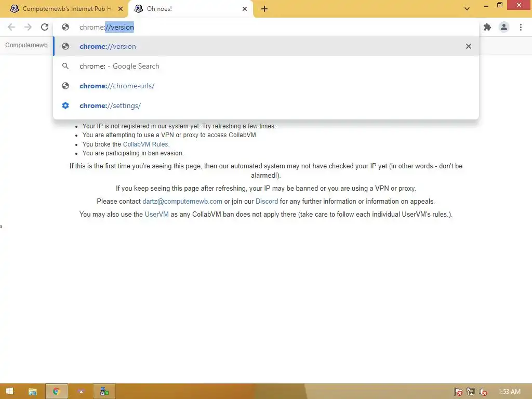Select the 'Oh noes!' tab
Screen dimensions: 532x399
click(190, 9)
